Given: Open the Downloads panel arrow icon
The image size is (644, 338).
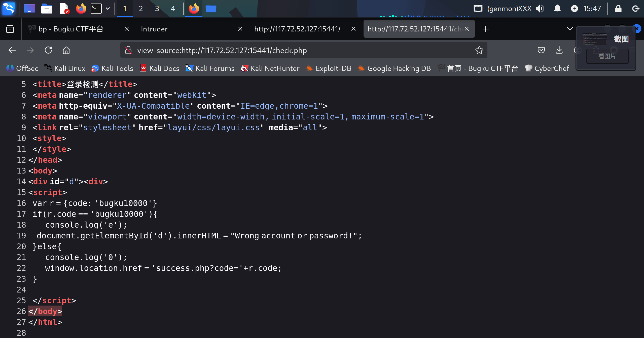Looking at the screenshot, I should point(559,50).
